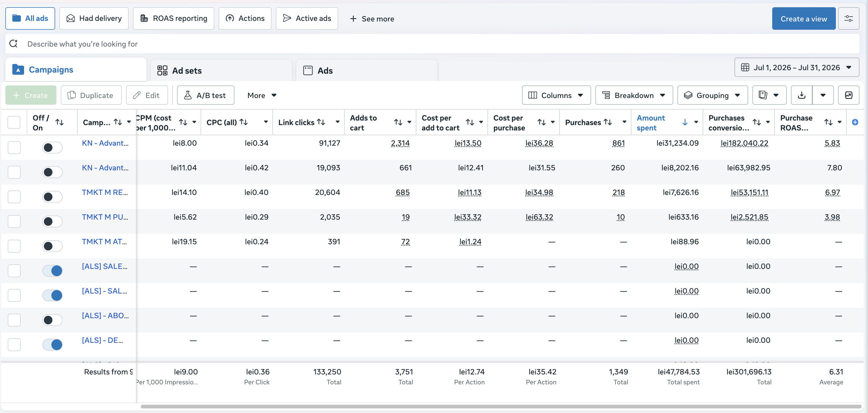This screenshot has height=413, width=868.
Task: Add a column with the plus icon
Action: (855, 122)
